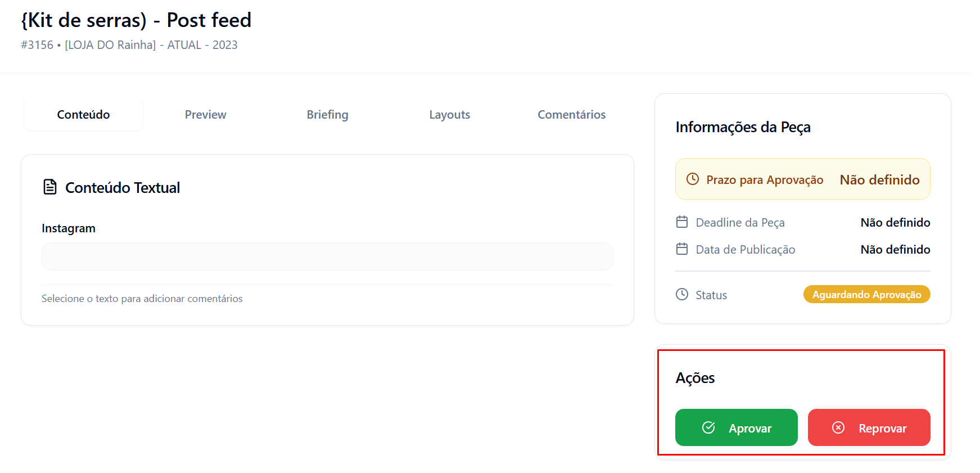This screenshot has width=980, height=473.
Task: Switch to the Conteúdo tab
Action: pos(83,115)
